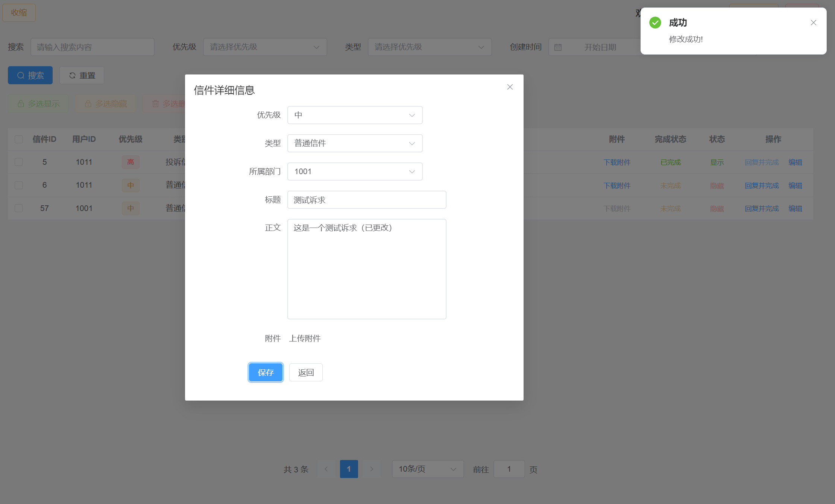Viewport: 835px width, 504px height.
Task: Open the 10条/页 page size selector
Action: (427, 469)
